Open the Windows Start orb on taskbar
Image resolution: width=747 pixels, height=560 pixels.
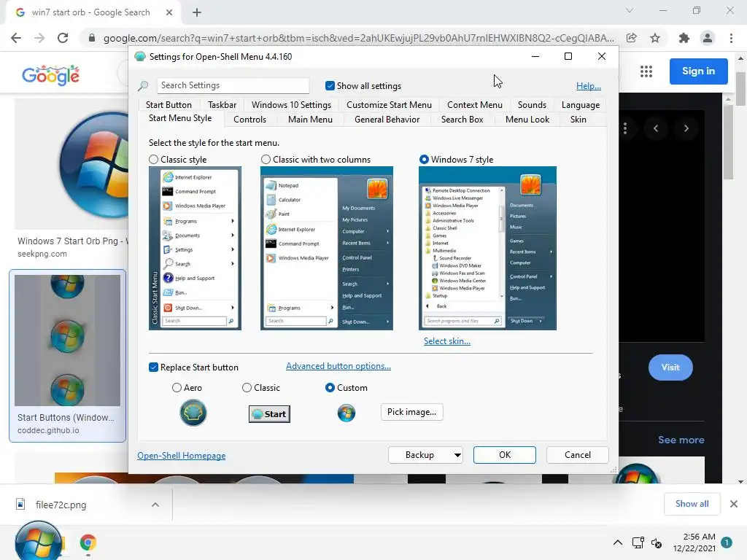point(39,542)
